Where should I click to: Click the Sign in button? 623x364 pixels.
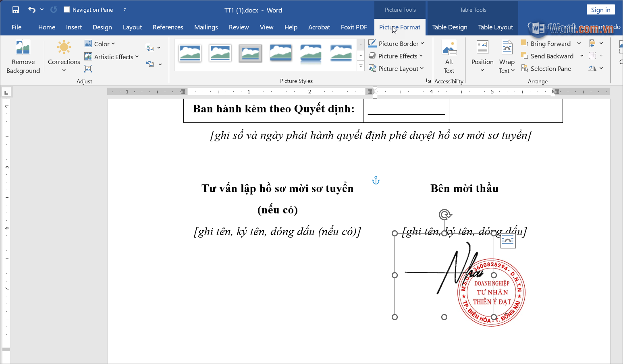(600, 9)
